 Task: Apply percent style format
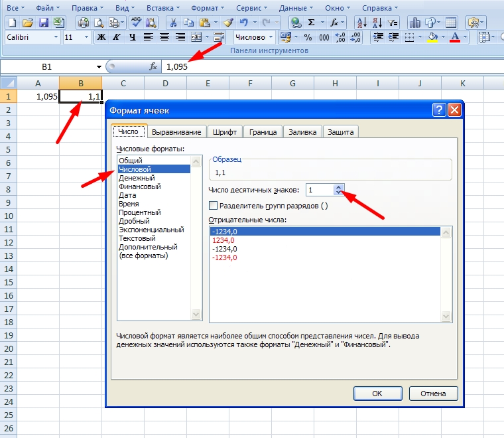click(x=308, y=37)
